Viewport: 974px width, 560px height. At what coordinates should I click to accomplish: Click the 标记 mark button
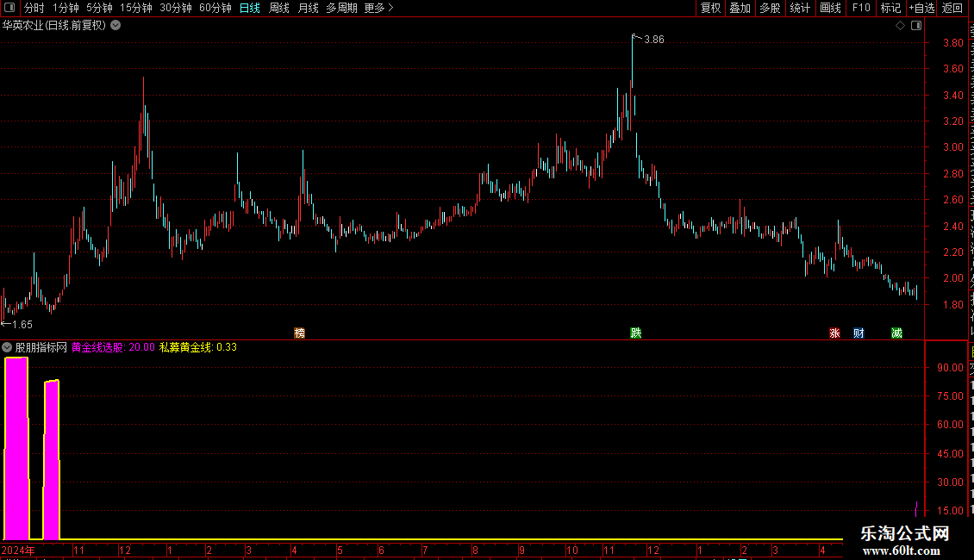[890, 8]
